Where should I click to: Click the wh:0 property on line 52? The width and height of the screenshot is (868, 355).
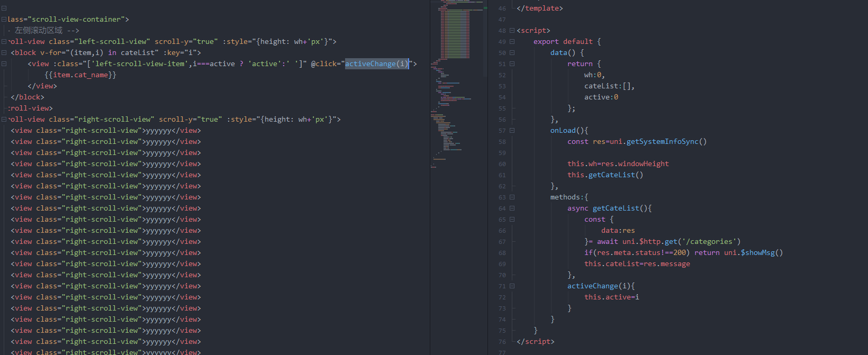594,75
